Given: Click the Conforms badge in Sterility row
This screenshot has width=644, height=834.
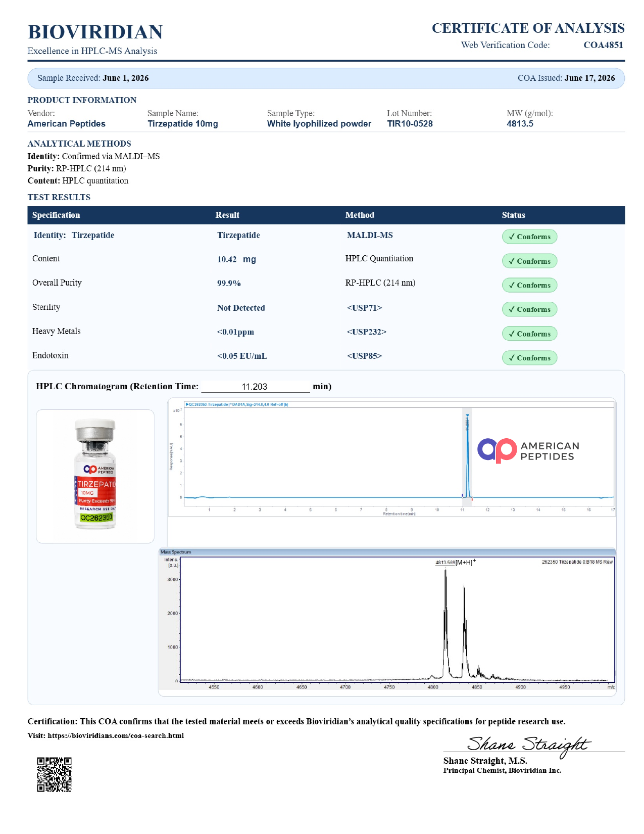Looking at the screenshot, I should click(x=529, y=309).
